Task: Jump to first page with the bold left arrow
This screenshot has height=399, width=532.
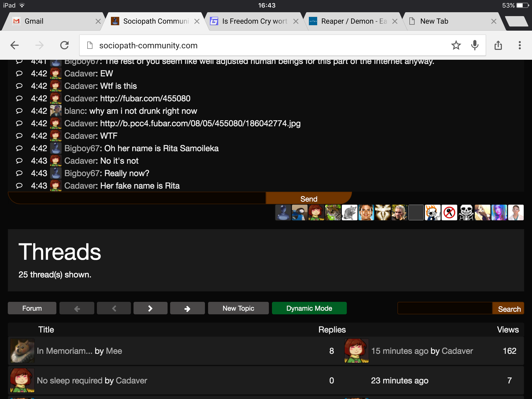Action: tap(77, 308)
